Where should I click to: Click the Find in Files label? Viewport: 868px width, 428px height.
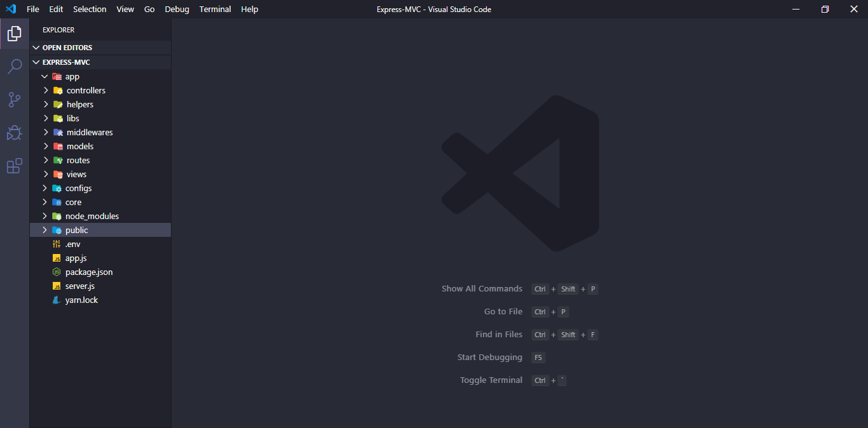point(499,334)
